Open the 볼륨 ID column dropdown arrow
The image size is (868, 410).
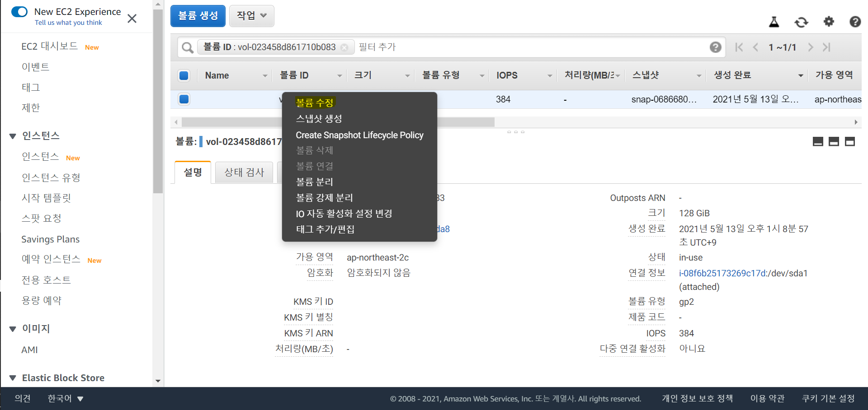click(x=340, y=76)
